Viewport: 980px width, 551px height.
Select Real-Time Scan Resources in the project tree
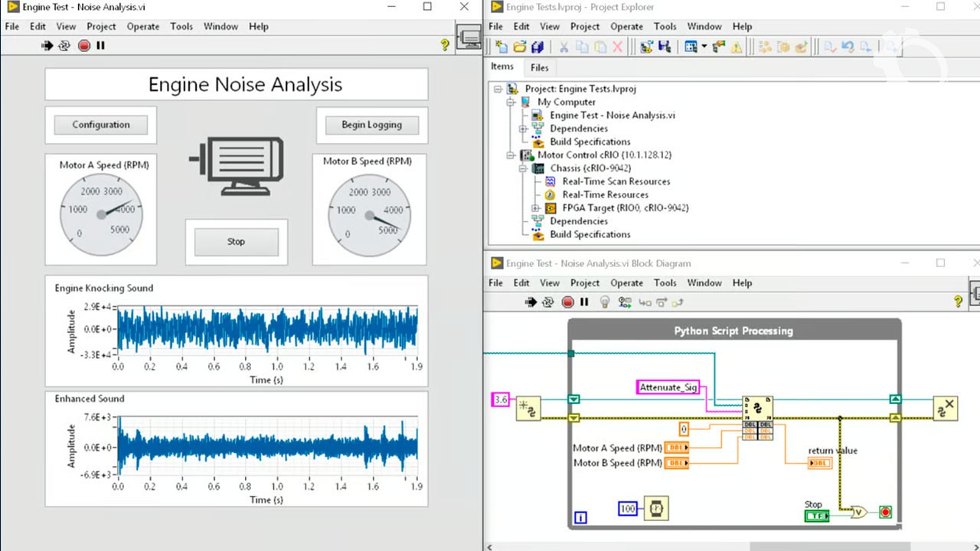point(616,181)
